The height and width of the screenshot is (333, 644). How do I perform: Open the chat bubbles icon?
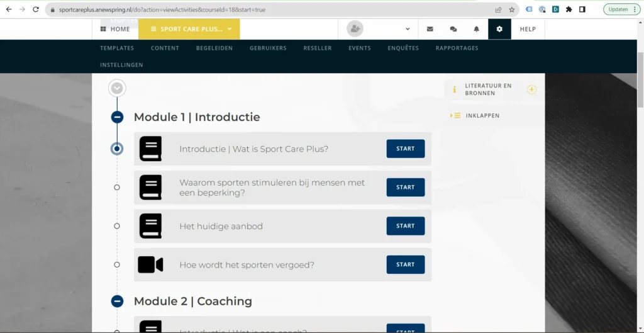[453, 29]
